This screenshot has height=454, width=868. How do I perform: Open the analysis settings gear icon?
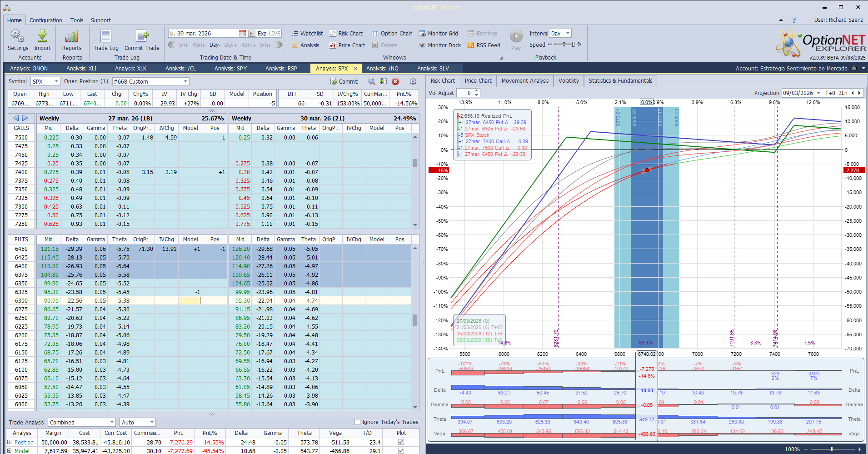point(413,81)
